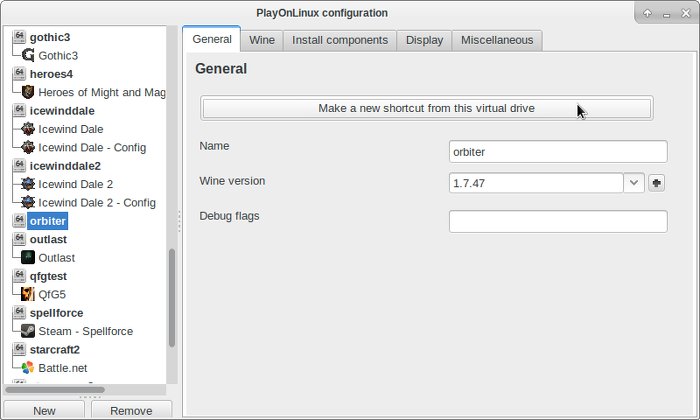
Task: Click the Remove button
Action: (x=131, y=410)
